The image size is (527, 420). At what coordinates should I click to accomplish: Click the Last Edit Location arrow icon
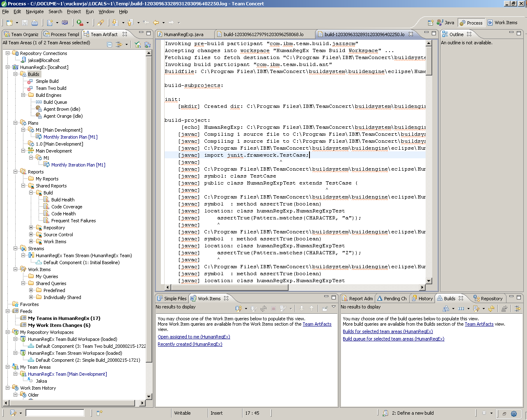click(146, 23)
